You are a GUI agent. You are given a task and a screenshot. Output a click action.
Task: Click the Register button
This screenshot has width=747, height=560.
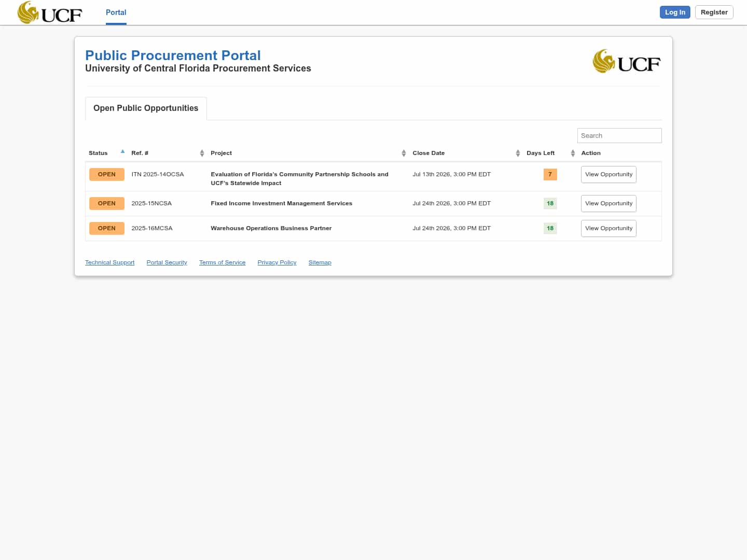714,12
